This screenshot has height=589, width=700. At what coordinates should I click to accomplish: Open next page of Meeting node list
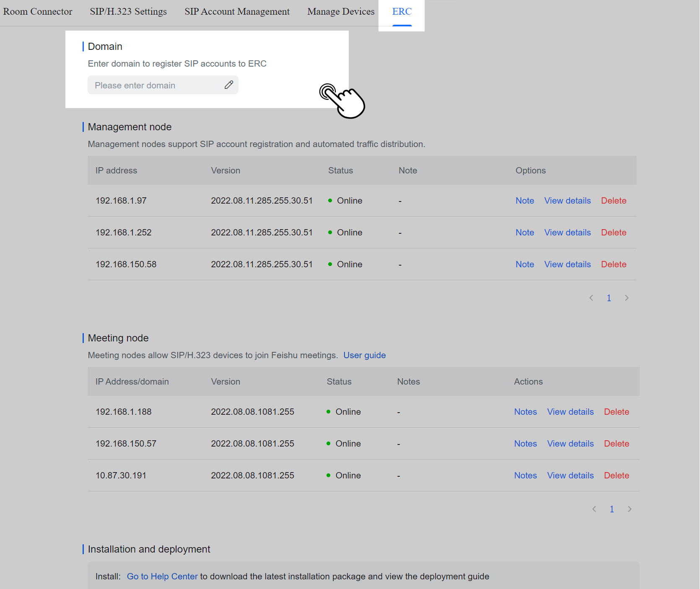coord(630,509)
